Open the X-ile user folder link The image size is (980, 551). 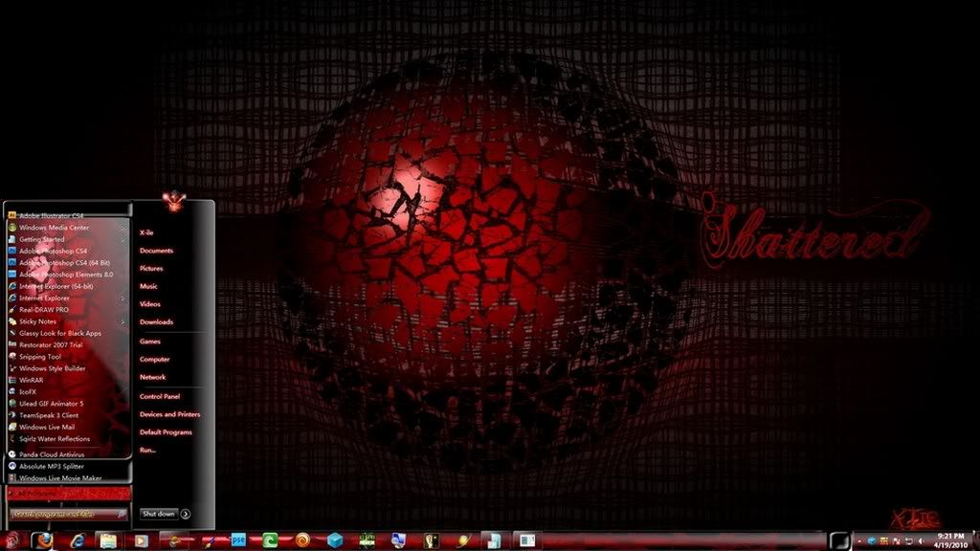point(146,232)
